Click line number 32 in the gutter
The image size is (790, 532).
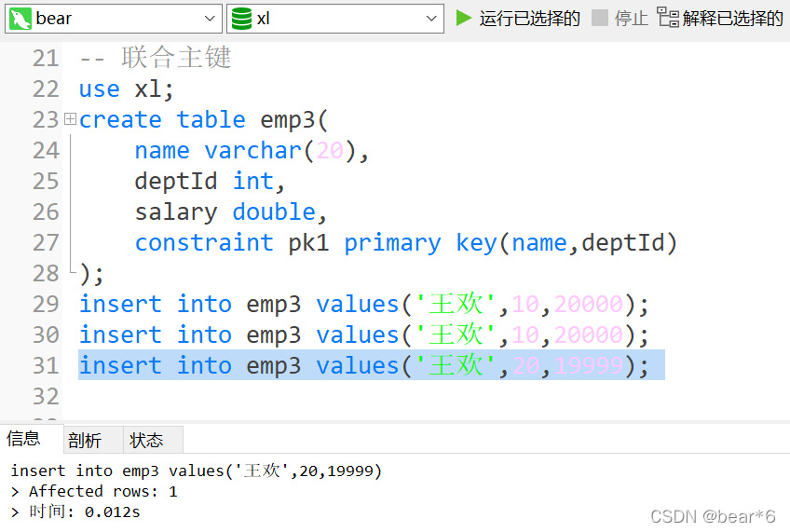pyautogui.click(x=46, y=397)
